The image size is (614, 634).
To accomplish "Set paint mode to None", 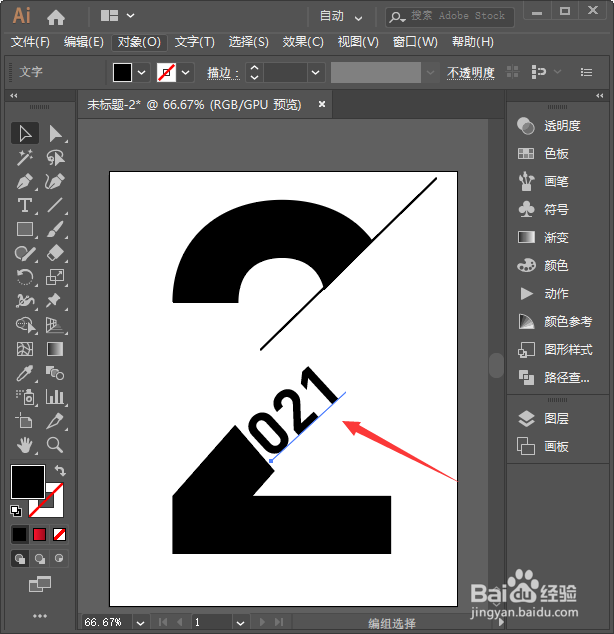I will (59, 535).
